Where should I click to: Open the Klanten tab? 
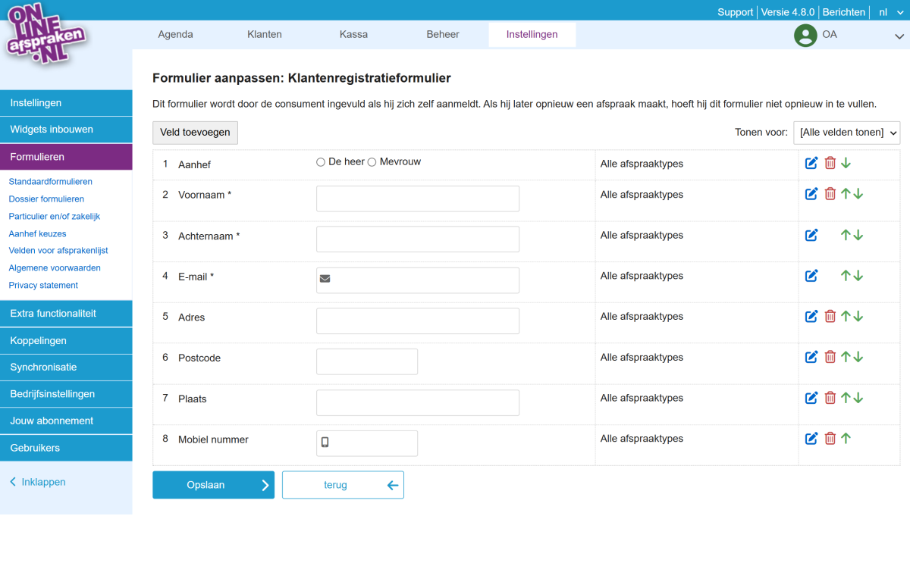tap(265, 34)
